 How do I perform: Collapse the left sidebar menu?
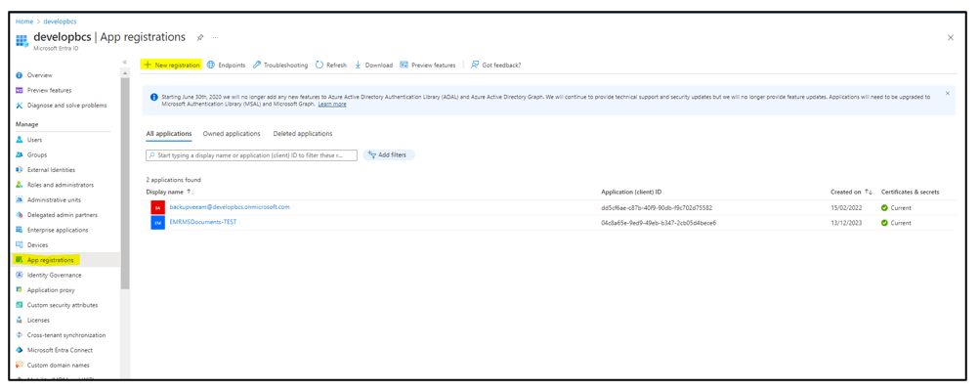click(x=124, y=63)
